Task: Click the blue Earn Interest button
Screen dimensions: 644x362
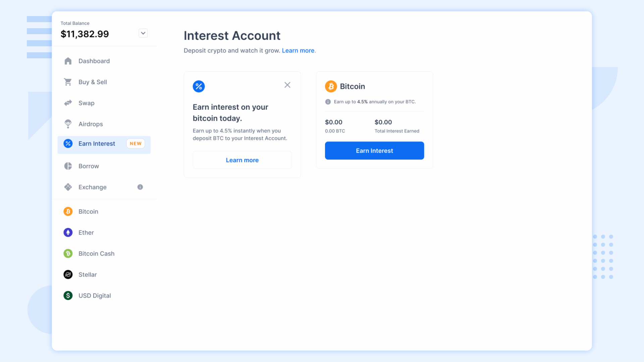Action: (374, 151)
